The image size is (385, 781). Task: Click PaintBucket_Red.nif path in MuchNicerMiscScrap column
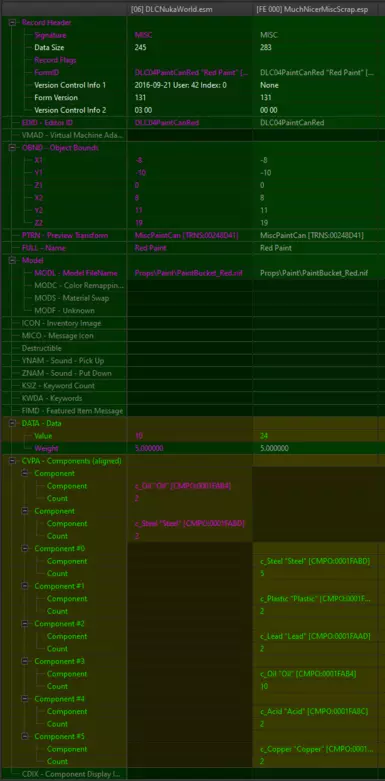314,273
